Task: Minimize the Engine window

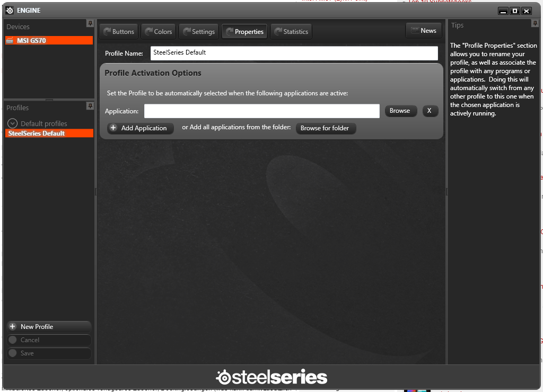Action: 503,11
